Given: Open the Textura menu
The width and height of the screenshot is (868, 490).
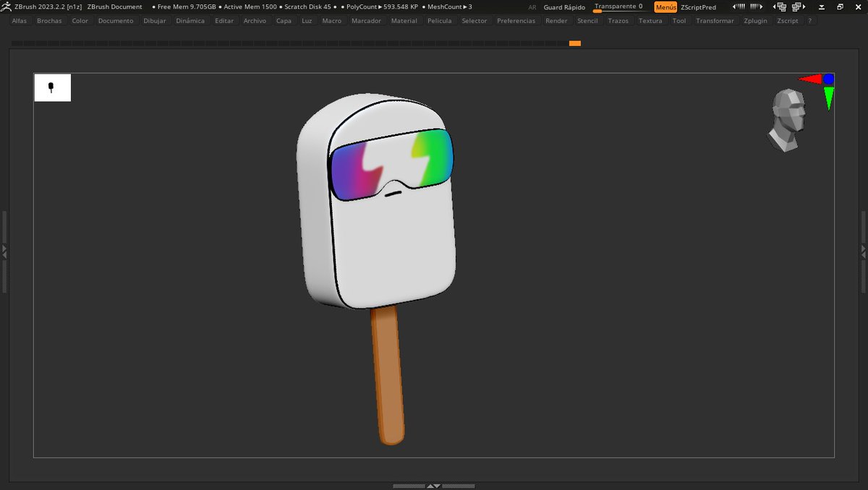Looking at the screenshot, I should 650,21.
